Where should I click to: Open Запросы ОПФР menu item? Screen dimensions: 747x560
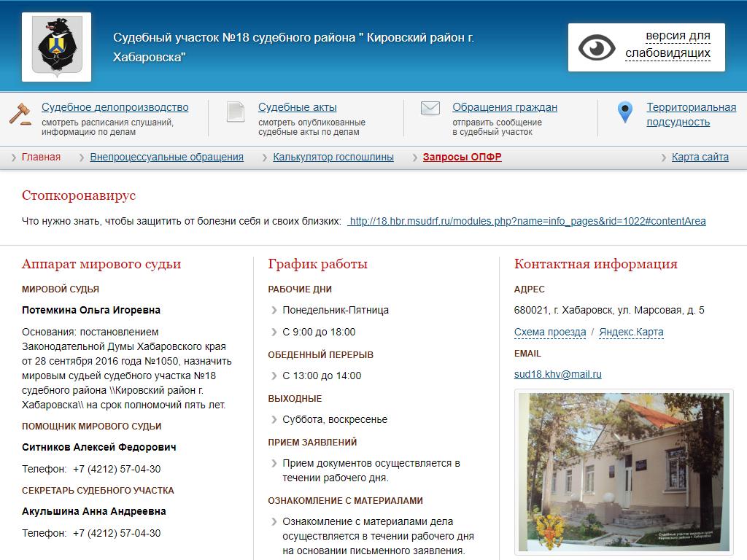(462, 157)
